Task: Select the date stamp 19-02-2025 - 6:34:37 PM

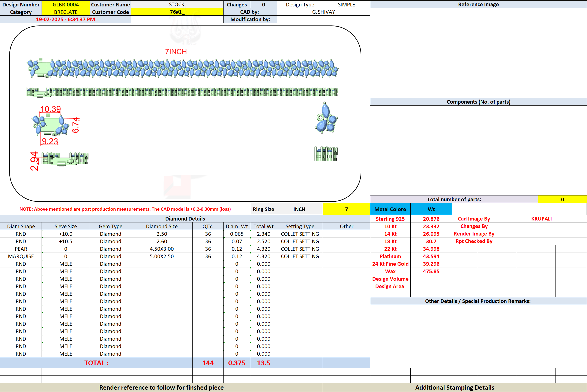Action: 66,19
